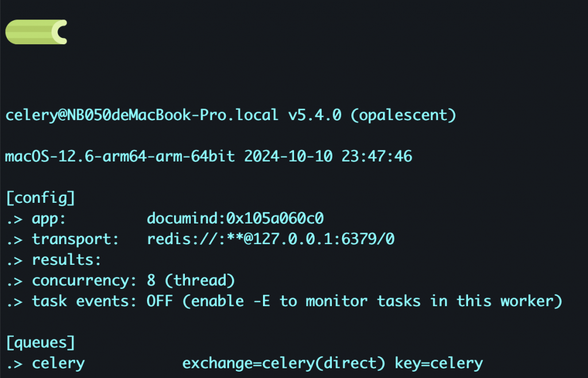Click the [config] section header
Image resolution: width=588 pixels, height=378 pixels.
[40, 198]
